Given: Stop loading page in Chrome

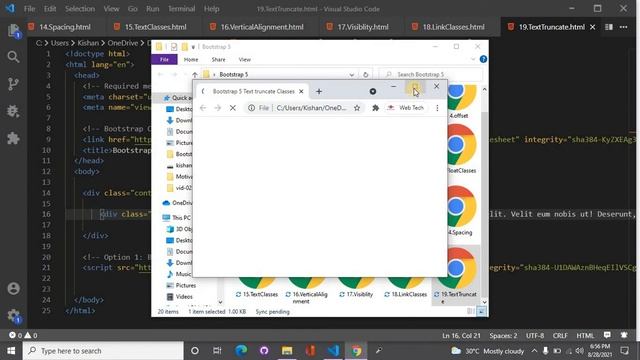Looking at the screenshot, I should [x=233, y=108].
